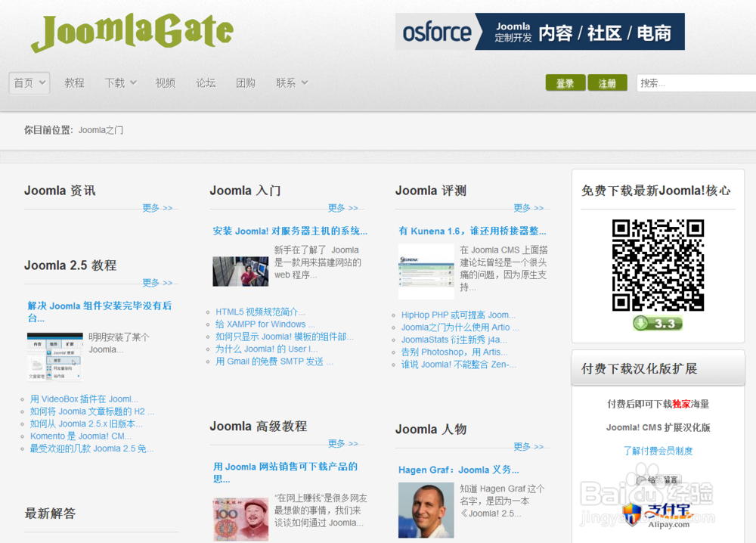Click the server room article thumbnail
The image size is (756, 543).
tap(240, 271)
